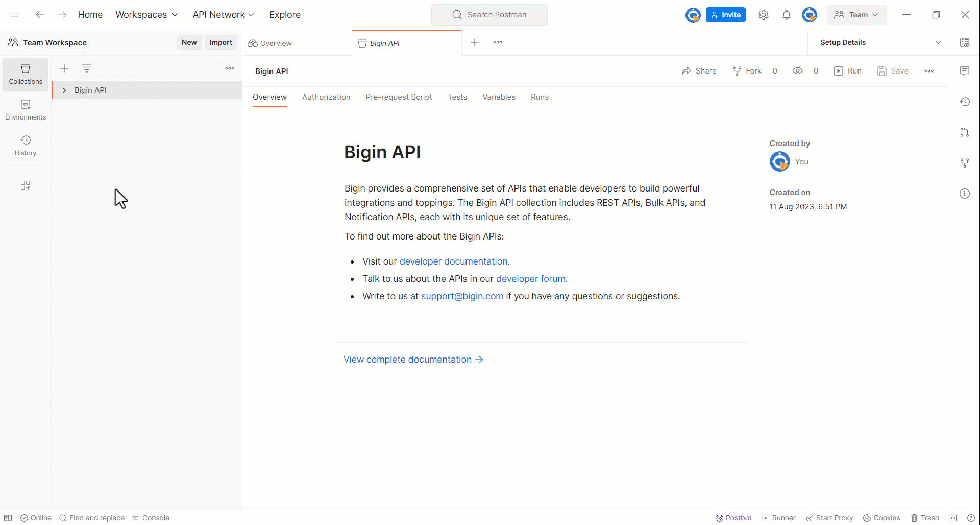980x525 pixels.
Task: Open the Collections panel in left sidebar
Action: coord(25,74)
